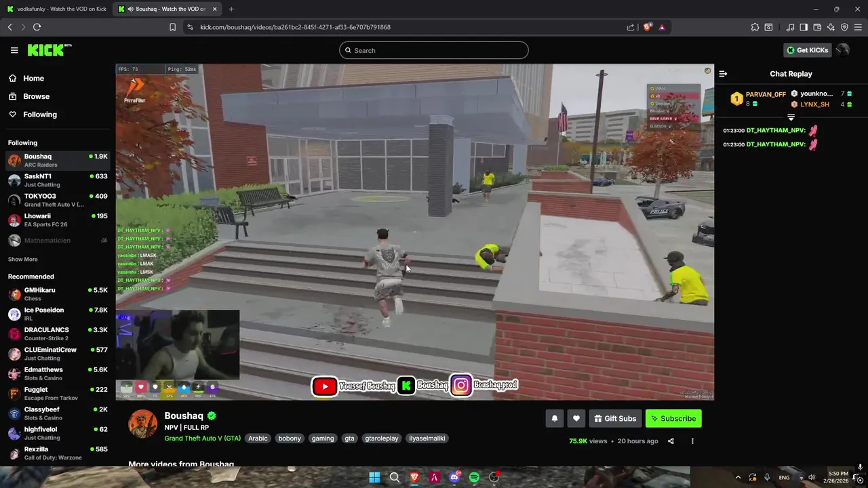The image size is (868, 488).
Task: Select the Arabic tag
Action: (258, 439)
